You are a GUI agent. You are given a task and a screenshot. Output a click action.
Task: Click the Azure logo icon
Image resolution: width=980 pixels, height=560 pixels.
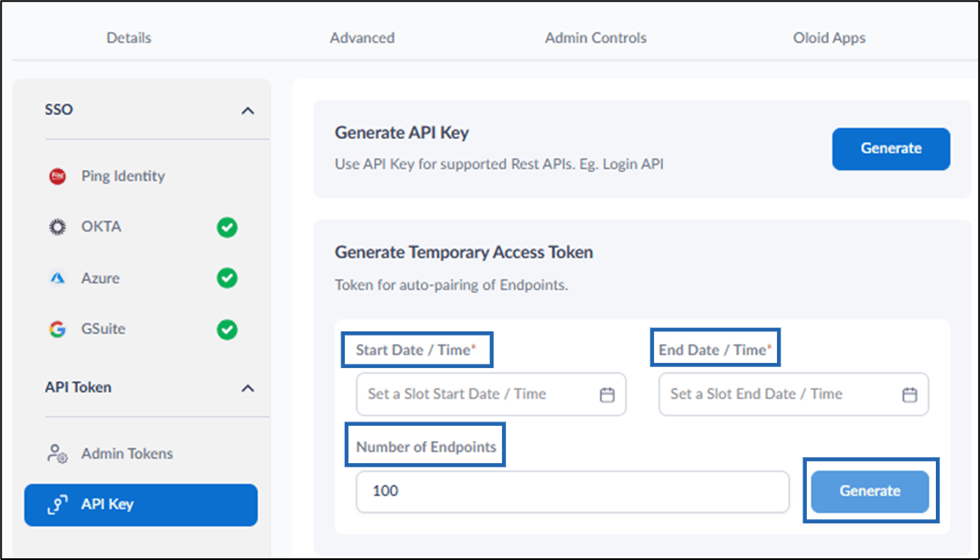click(58, 278)
